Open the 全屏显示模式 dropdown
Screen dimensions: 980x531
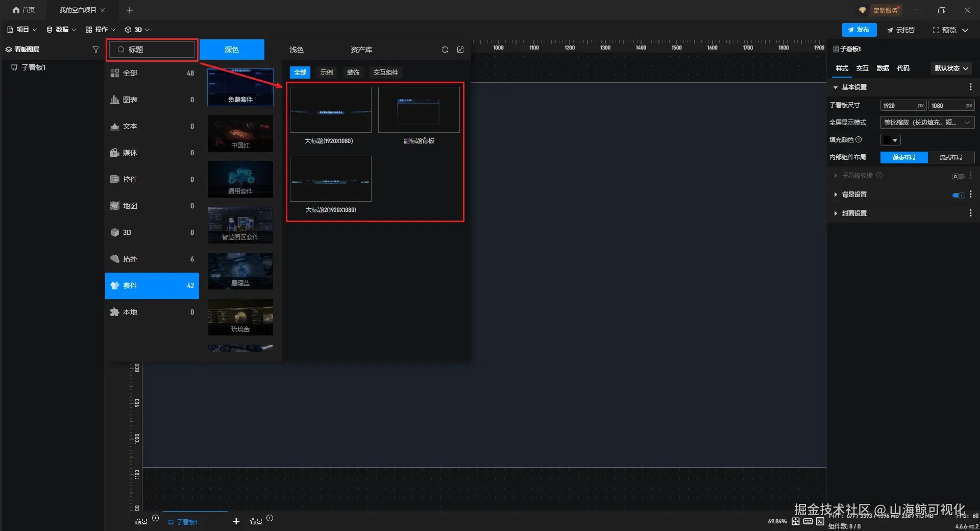point(927,123)
